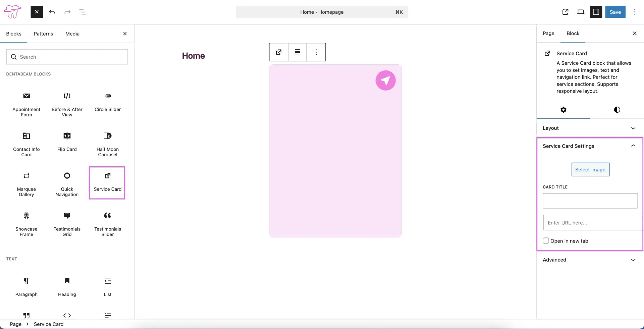This screenshot has height=329, width=644.
Task: Click the pink paper-plane navigation button on card
Action: [386, 80]
